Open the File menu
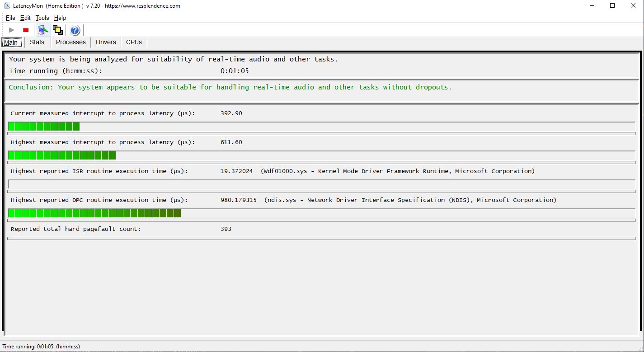 click(10, 18)
